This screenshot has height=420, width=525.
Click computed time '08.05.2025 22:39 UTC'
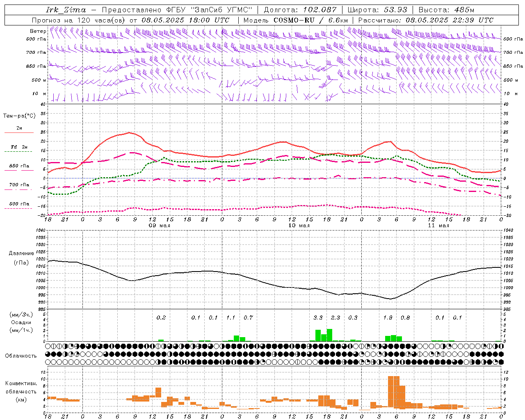(x=450, y=20)
